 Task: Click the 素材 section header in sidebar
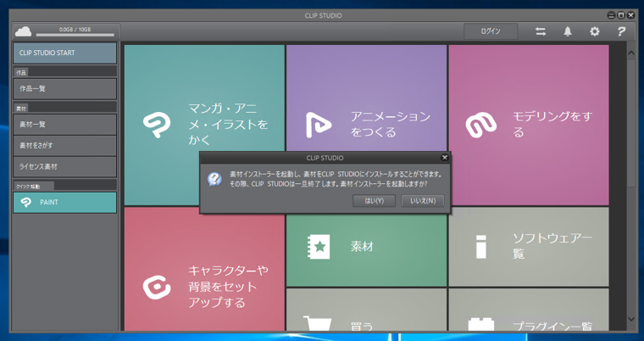pyautogui.click(x=20, y=109)
